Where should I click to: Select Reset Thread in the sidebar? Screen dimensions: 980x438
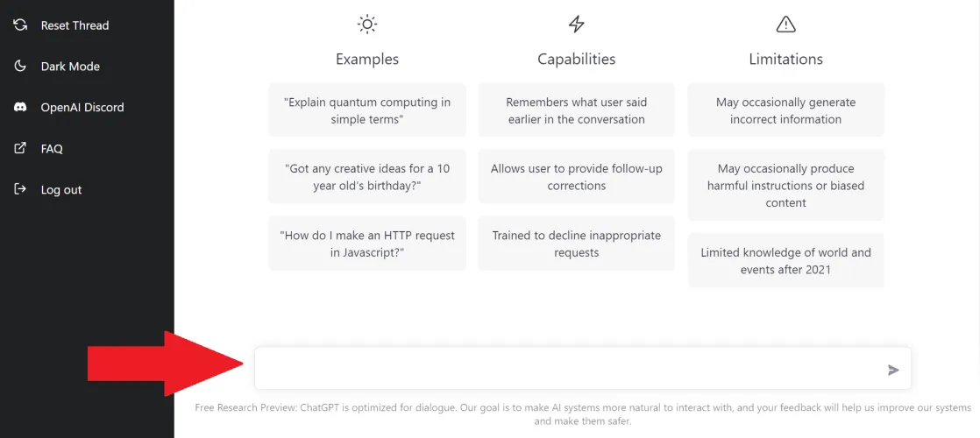[x=75, y=25]
